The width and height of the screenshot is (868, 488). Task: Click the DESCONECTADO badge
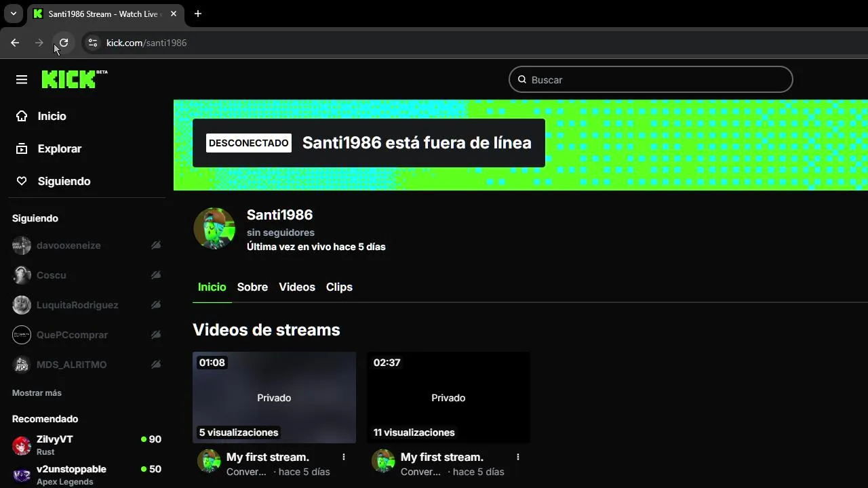coord(249,143)
